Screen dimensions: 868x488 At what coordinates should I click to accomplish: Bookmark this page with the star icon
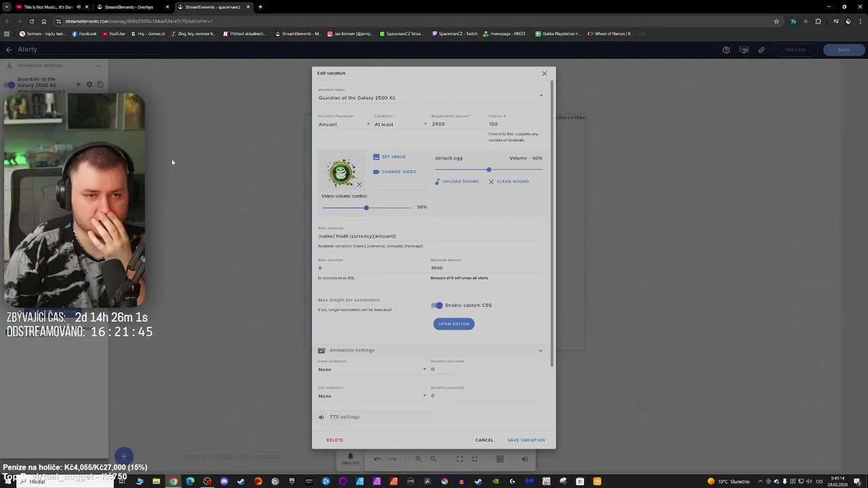pos(776,21)
